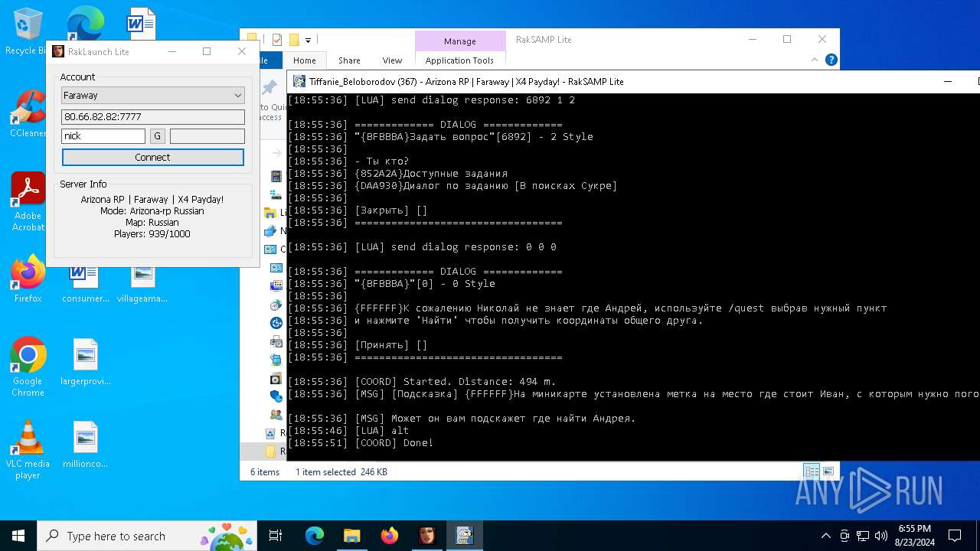
Task: Select the villagema... image file on desktop
Action: 142,283
